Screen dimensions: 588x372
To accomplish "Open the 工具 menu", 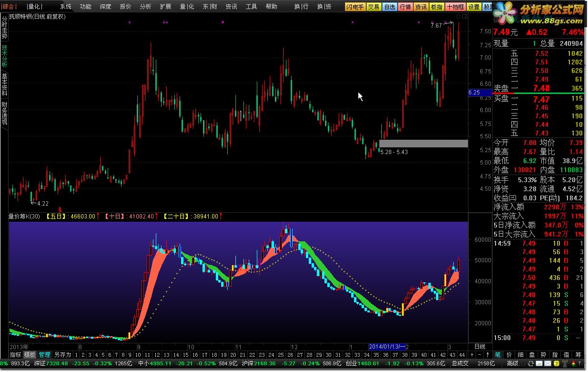I will pyautogui.click(x=252, y=7).
